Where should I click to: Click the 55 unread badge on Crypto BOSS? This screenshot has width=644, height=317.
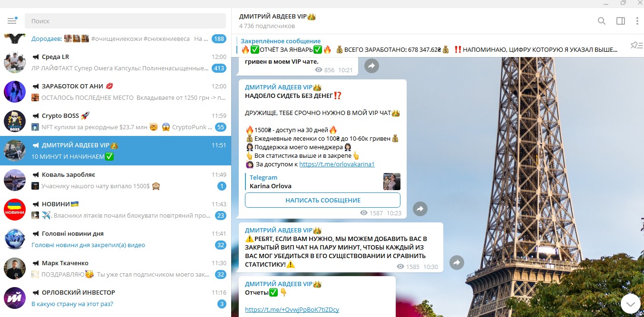(220, 127)
